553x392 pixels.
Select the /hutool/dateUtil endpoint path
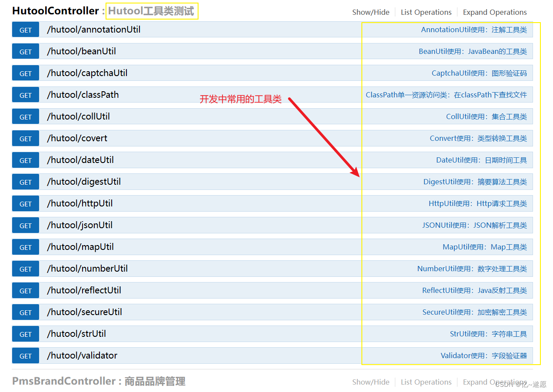click(x=80, y=160)
